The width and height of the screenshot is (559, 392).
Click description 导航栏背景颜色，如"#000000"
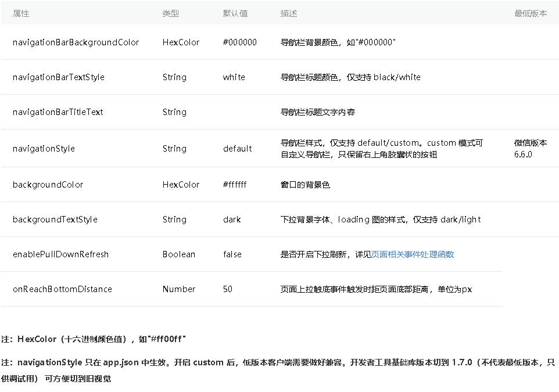coord(338,42)
